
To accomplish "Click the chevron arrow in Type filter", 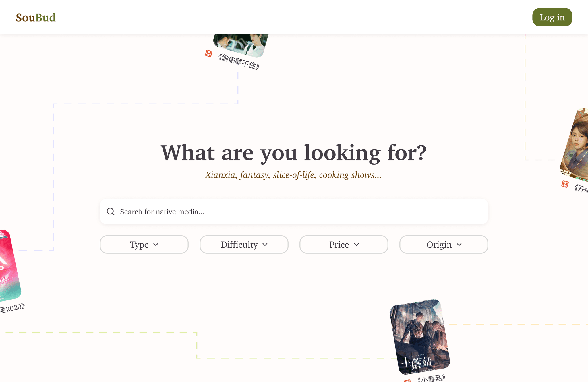I will (x=156, y=245).
